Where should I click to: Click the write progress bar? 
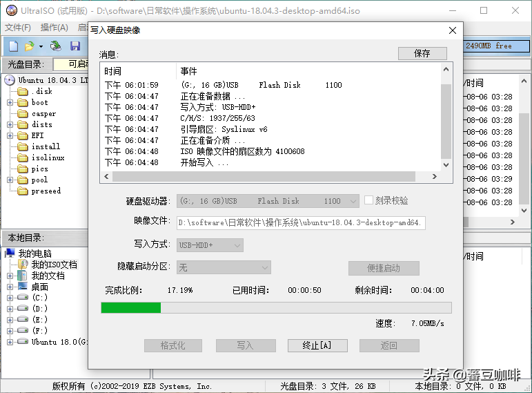point(276,308)
